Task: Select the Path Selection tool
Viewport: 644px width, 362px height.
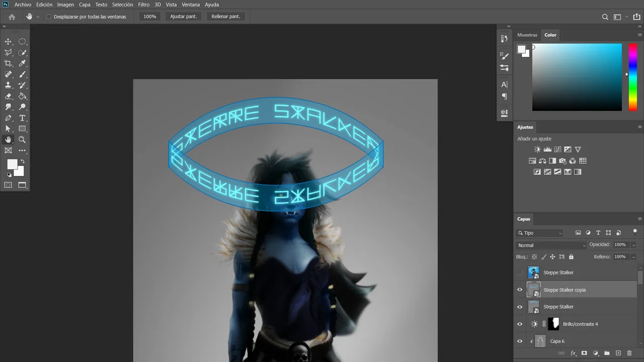Action: click(8, 129)
